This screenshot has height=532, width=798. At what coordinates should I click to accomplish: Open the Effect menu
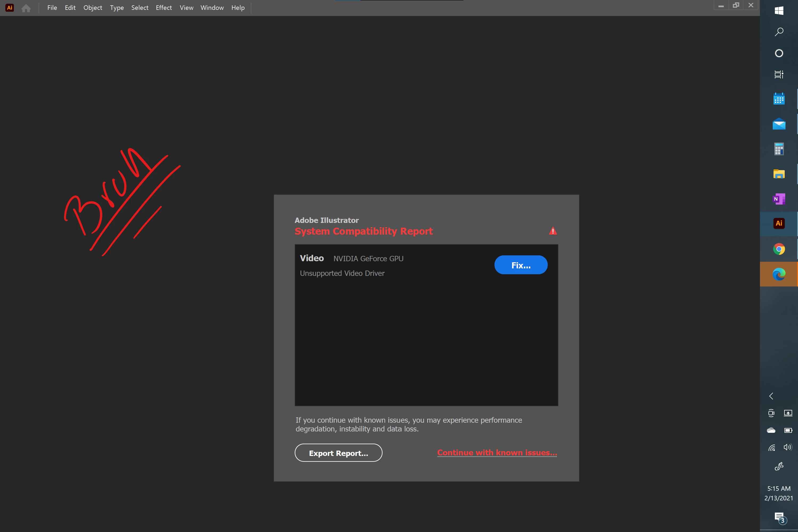164,8
